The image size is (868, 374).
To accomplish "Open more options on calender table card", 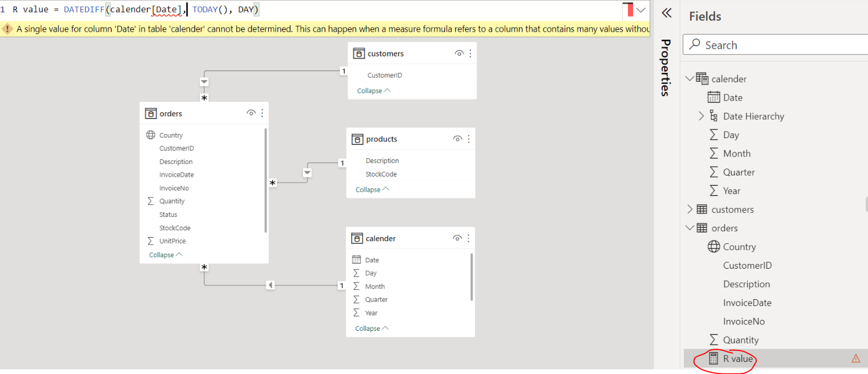I will [x=469, y=238].
